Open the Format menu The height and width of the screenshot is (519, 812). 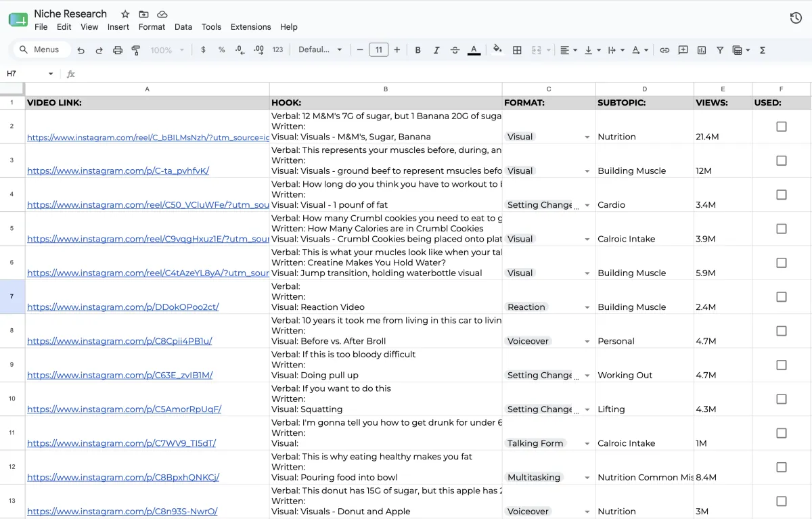[x=152, y=27]
